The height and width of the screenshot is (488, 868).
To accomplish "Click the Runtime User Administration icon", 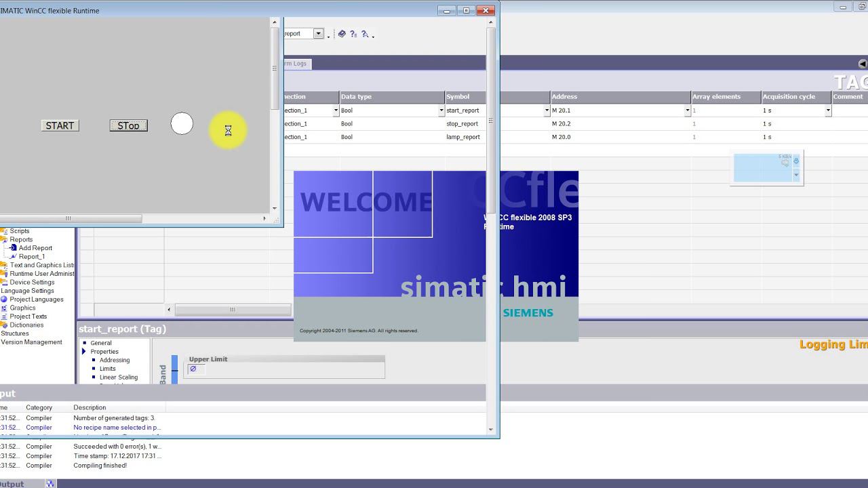I will tap(4, 274).
